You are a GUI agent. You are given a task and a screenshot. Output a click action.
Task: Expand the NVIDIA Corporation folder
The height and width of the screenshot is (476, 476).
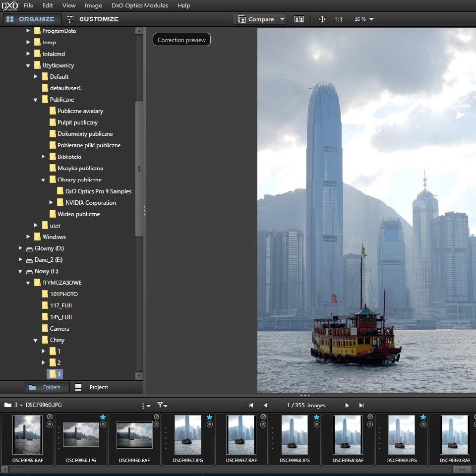51,203
